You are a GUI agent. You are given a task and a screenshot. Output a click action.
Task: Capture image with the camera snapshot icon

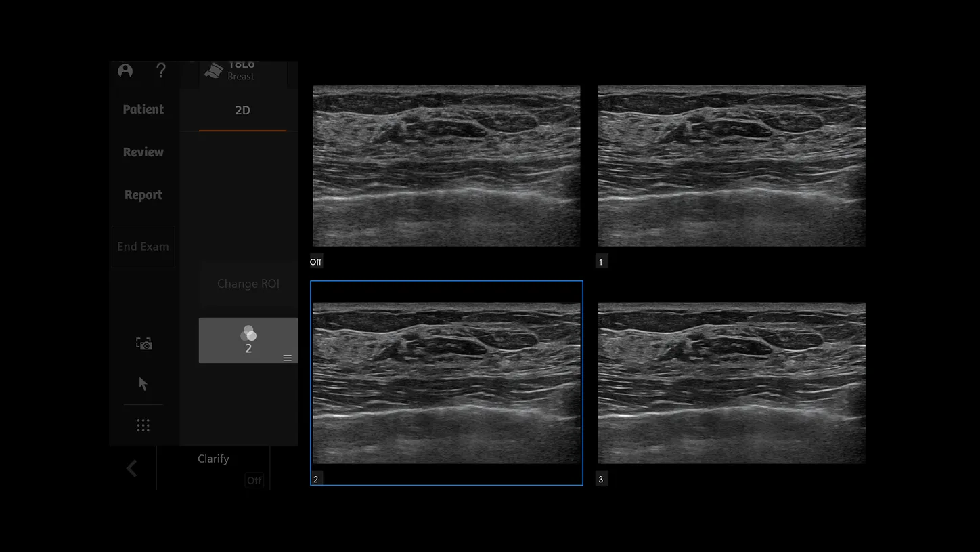click(x=143, y=343)
